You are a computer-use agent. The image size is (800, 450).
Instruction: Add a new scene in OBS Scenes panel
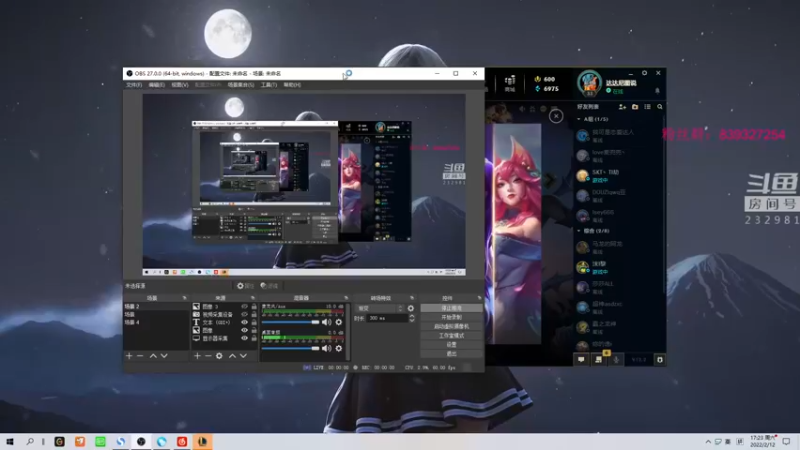tap(129, 356)
